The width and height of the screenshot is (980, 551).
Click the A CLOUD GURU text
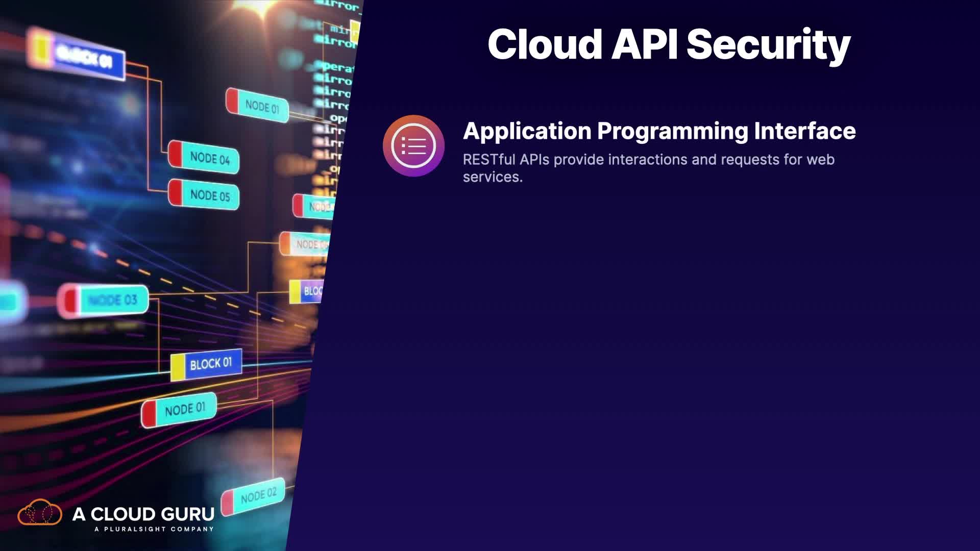point(143,514)
